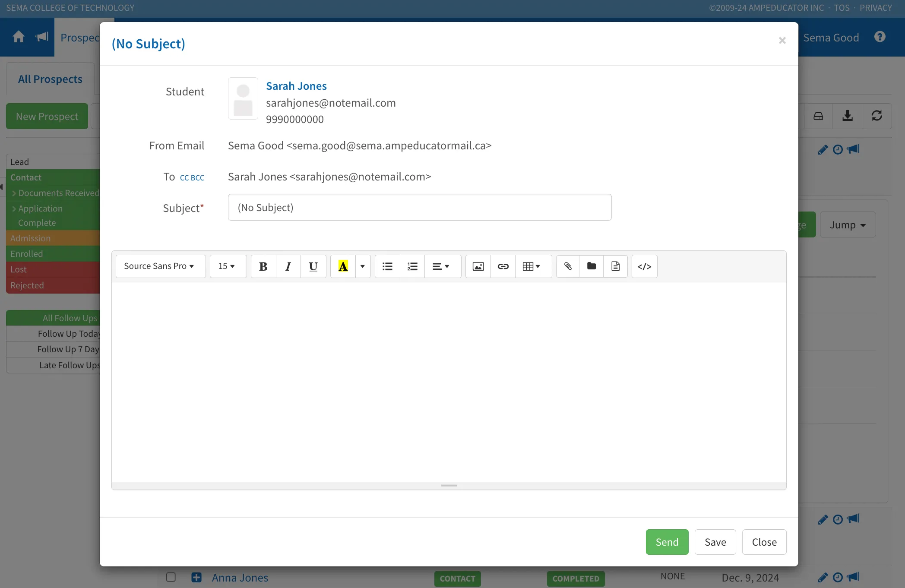
Task: Tick the checkbox in Anna Jones row
Action: (x=171, y=577)
